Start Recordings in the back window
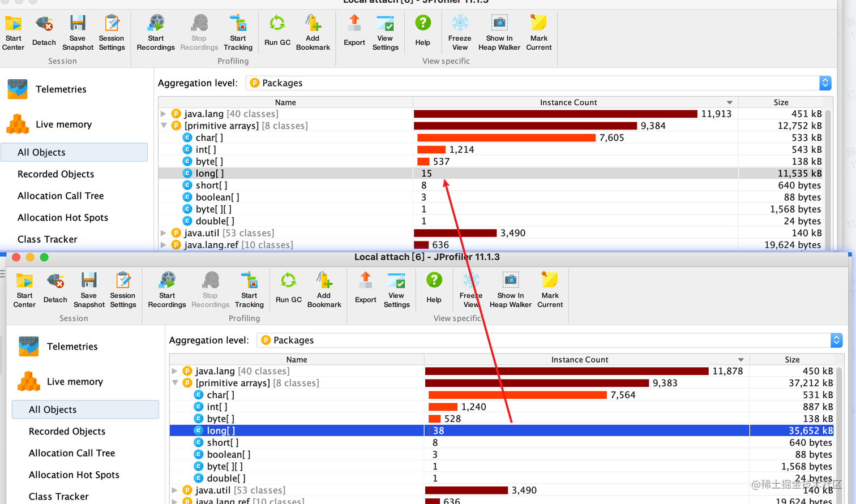Viewport: 856px width, 504px height. [x=156, y=32]
